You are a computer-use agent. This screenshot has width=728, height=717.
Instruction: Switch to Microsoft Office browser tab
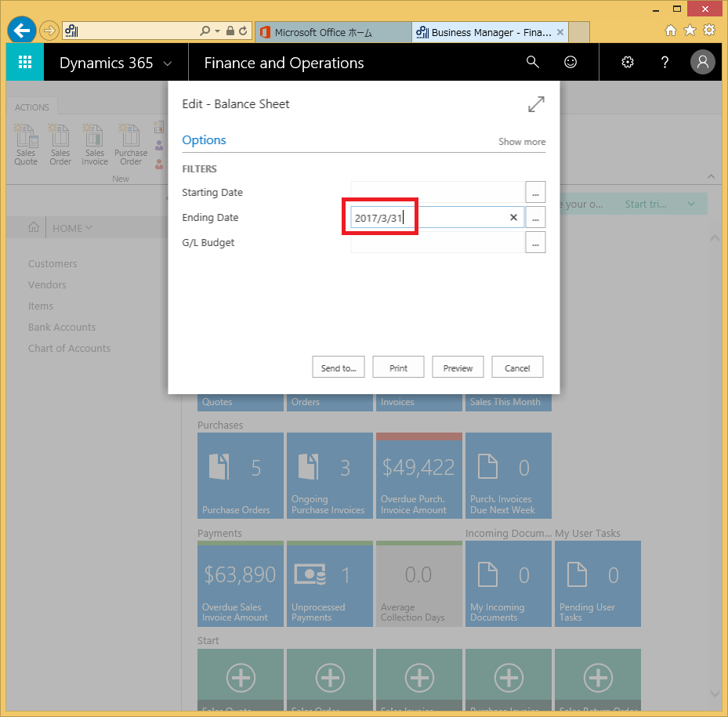click(333, 32)
